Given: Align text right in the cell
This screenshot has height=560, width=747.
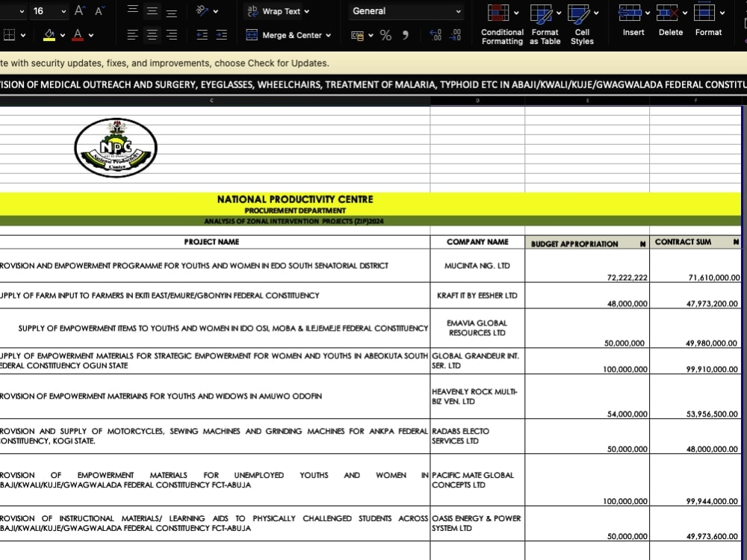Looking at the screenshot, I should point(172,35).
